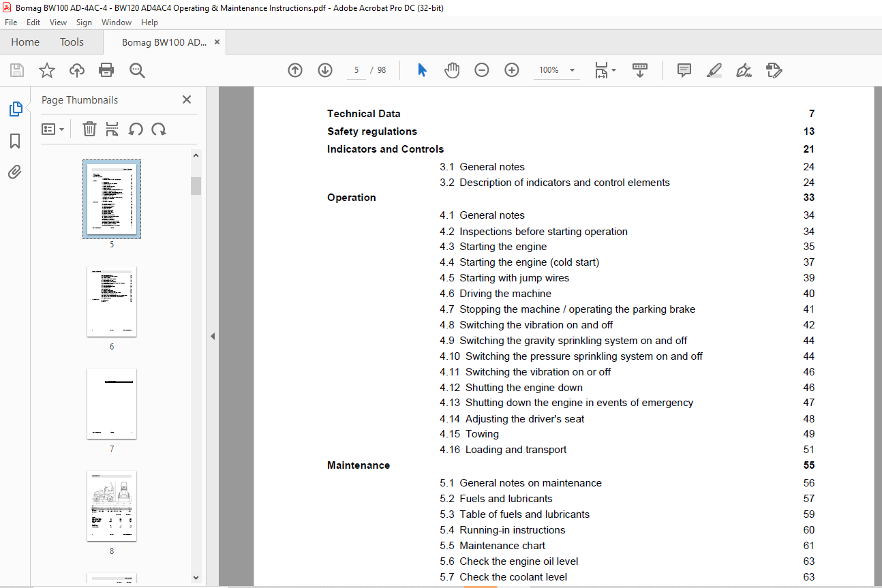Close the Page Thumbnails panel
Image resolution: width=882 pixels, height=588 pixels.
187,99
